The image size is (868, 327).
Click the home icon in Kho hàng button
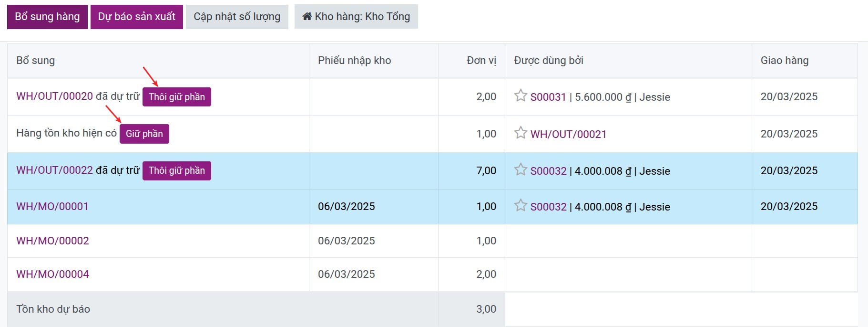tap(307, 17)
